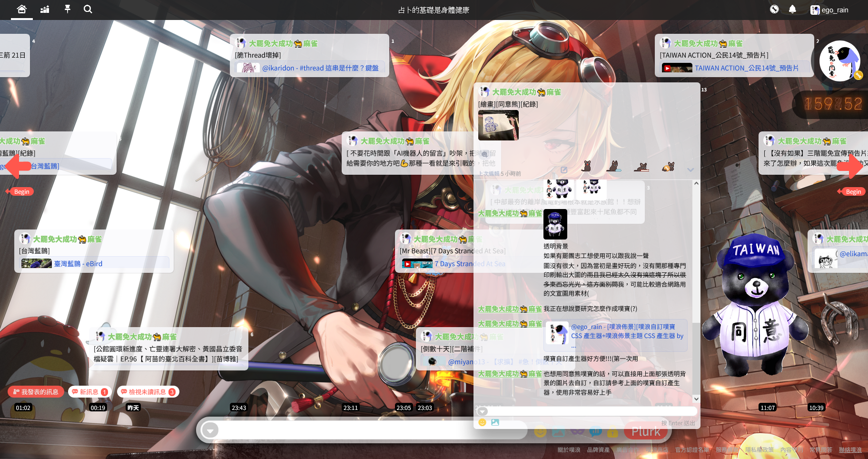Viewport: 868px width, 459px height.
Task: Select 檢視未讀訊息 filter tab
Action: coord(148,392)
